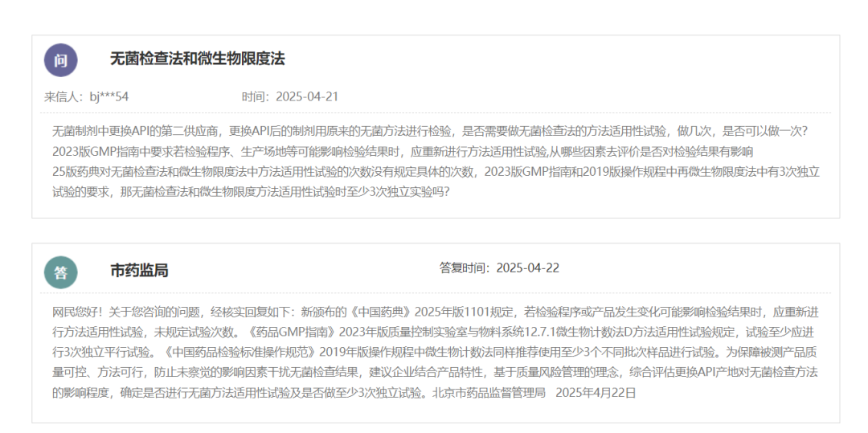Click the question line starting 无菌制剂中更换API
The image size is (868, 433).
[x=431, y=132]
